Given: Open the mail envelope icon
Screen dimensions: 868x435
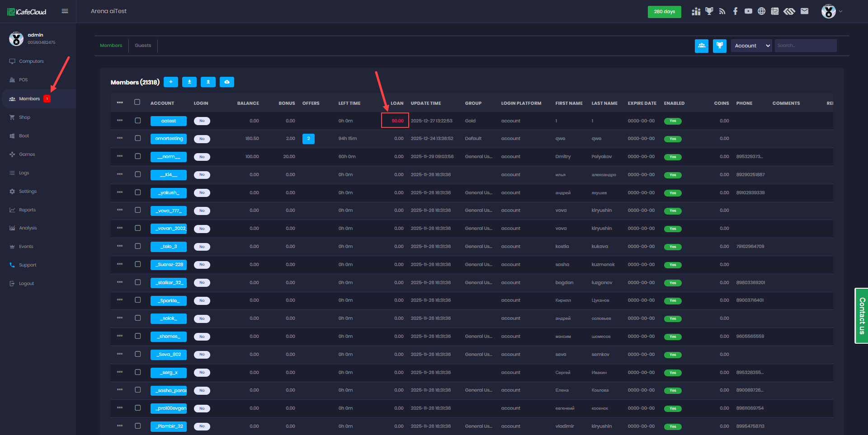Looking at the screenshot, I should tap(804, 11).
